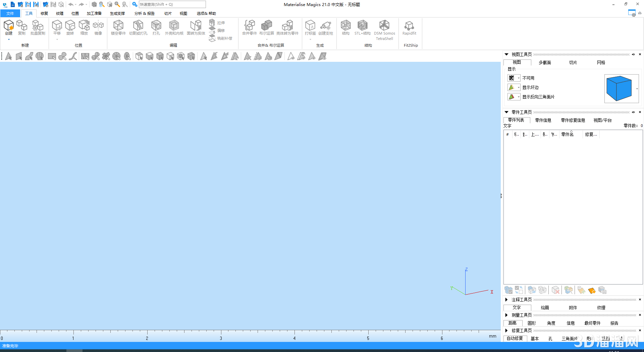Open the 文件 (File) menu button
The height and width of the screenshot is (352, 644).
coord(10,13)
